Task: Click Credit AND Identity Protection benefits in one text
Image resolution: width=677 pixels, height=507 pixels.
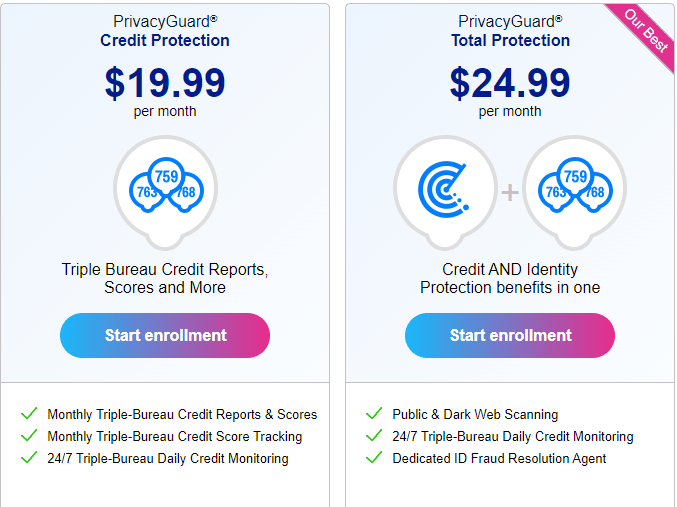Action: [x=510, y=279]
